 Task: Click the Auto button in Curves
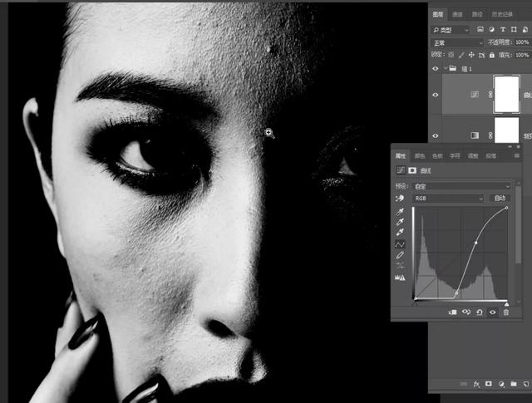click(x=500, y=198)
